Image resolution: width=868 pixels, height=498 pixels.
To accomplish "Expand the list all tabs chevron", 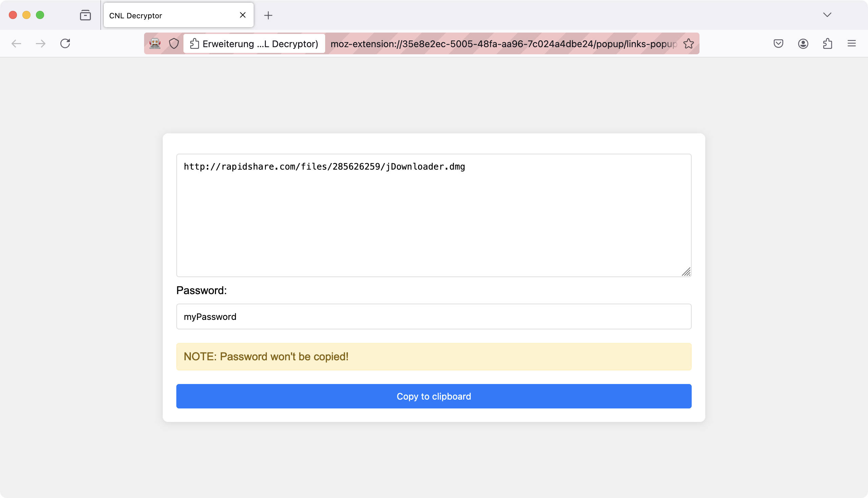I will 827,15.
